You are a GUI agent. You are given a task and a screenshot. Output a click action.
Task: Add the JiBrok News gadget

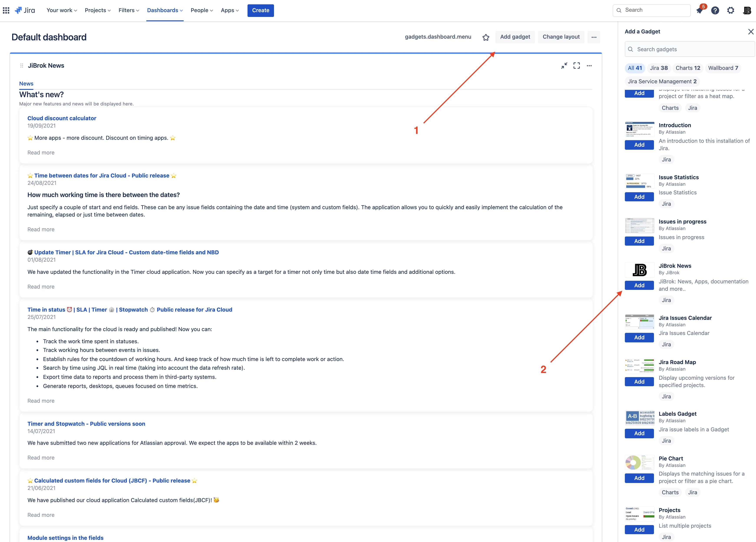coord(639,286)
